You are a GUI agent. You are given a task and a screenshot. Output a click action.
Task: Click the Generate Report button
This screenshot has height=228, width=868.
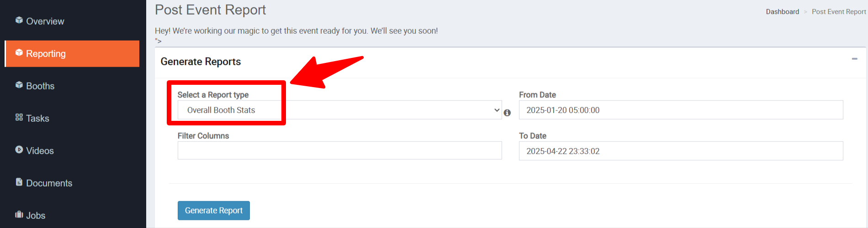(x=214, y=211)
